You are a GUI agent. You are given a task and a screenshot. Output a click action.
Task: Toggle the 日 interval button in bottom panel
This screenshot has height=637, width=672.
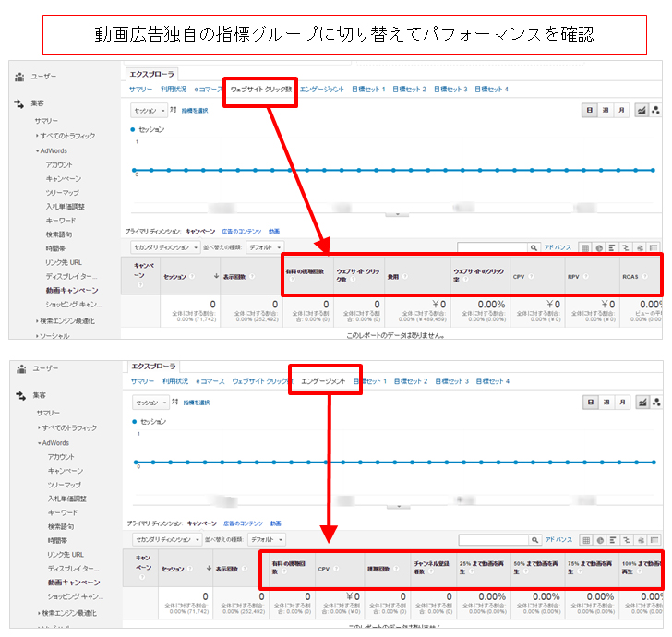click(589, 402)
